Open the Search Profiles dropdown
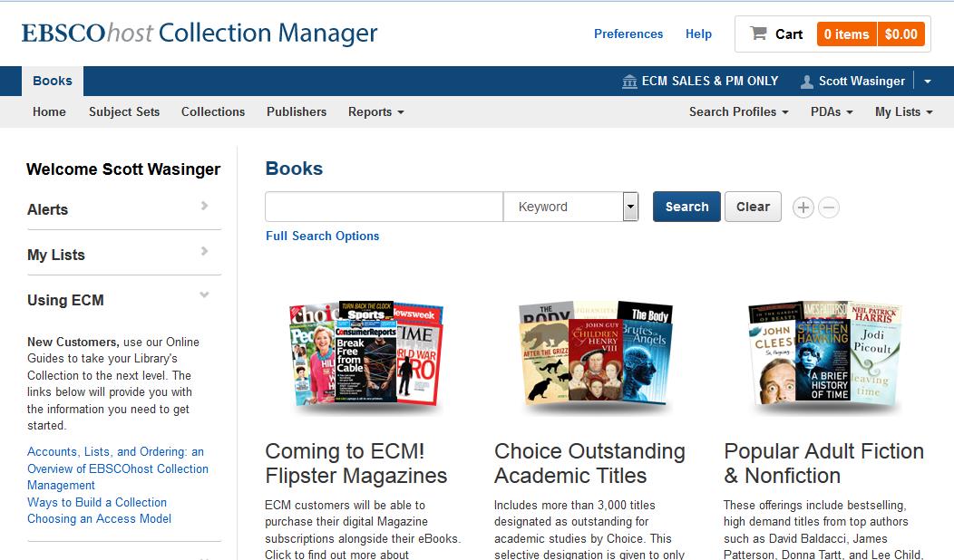This screenshot has width=954, height=560. 738,111
